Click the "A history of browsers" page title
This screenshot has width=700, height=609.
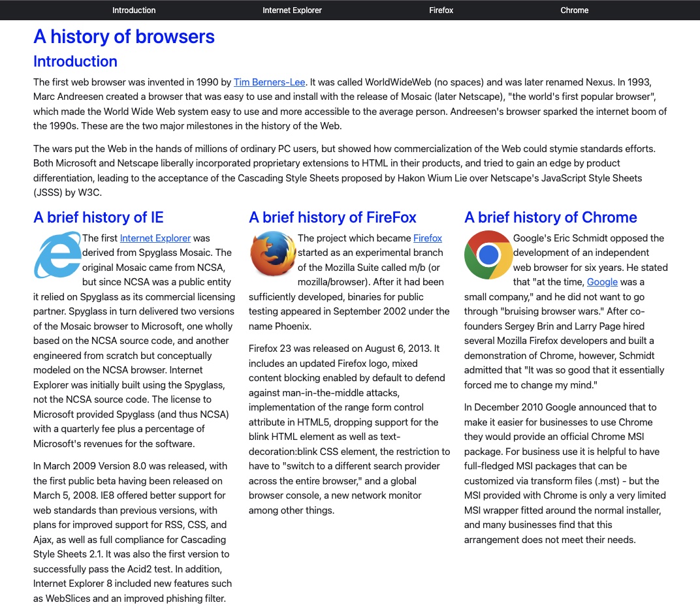[124, 37]
